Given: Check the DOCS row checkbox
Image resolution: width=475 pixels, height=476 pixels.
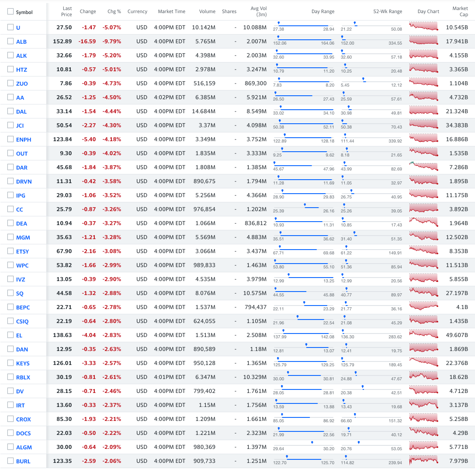Looking at the screenshot, I should (x=10, y=433).
